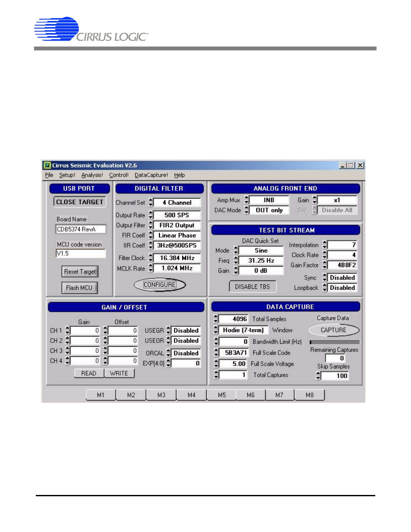This screenshot has height=532, width=411.
Task: Change Interpolation spinner arrows
Action: tap(324, 245)
